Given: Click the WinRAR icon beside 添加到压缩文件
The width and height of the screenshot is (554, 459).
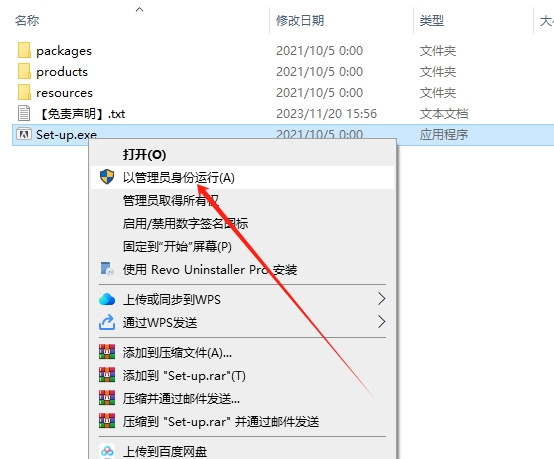Looking at the screenshot, I should click(107, 352).
